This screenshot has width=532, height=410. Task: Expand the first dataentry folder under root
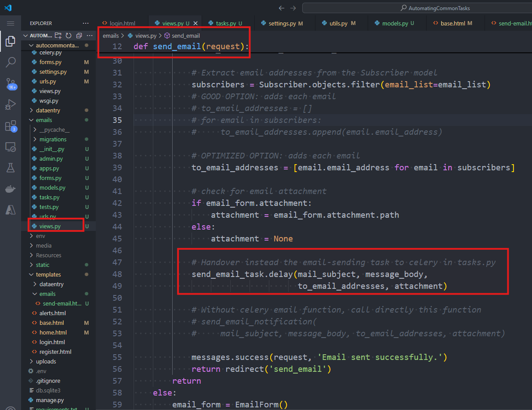[x=58, y=110]
